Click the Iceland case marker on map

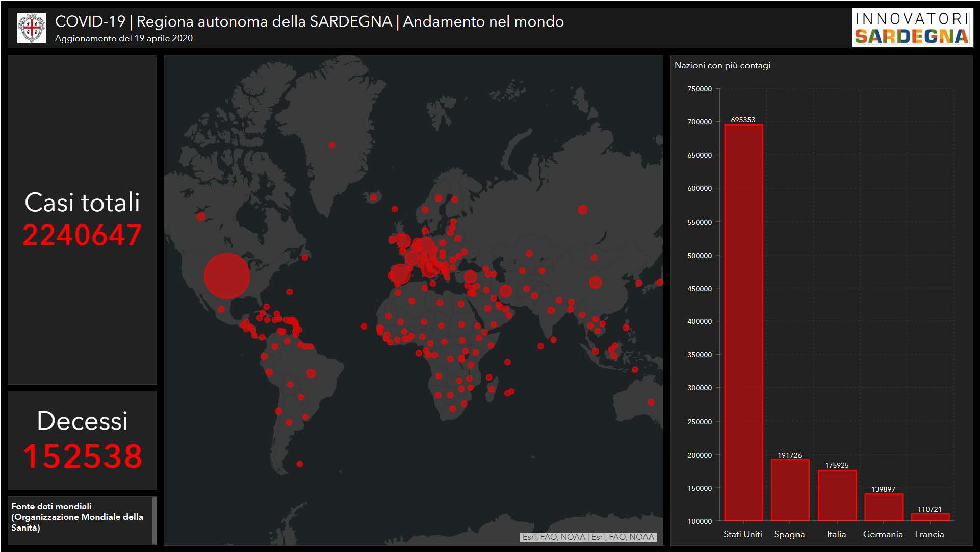click(373, 197)
